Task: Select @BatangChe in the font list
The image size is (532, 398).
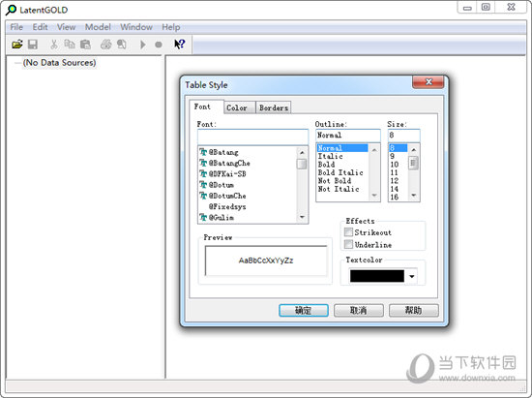Action: [229, 163]
